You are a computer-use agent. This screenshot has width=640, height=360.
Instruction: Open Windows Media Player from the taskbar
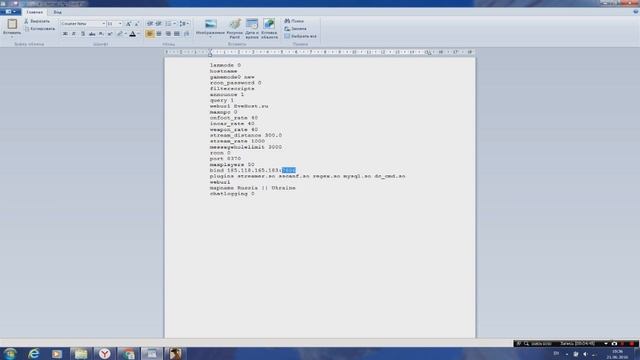coord(57,353)
